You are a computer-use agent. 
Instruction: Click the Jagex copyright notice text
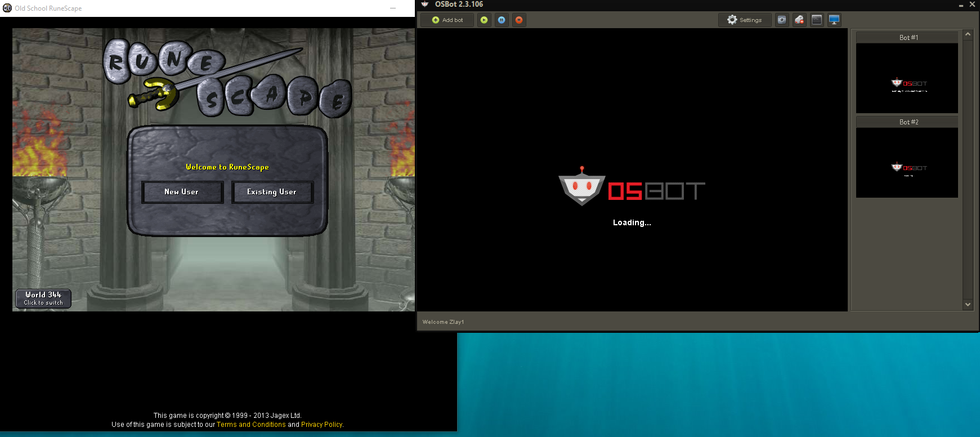227,416
